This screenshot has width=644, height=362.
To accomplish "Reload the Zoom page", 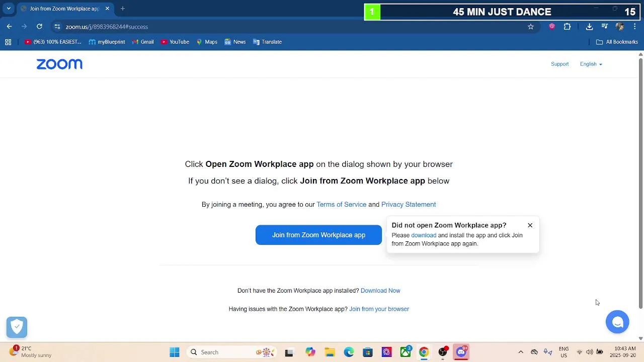I will pyautogui.click(x=39, y=27).
